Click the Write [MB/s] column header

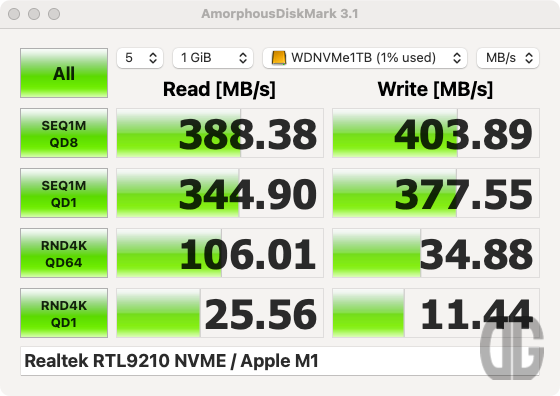click(x=435, y=89)
